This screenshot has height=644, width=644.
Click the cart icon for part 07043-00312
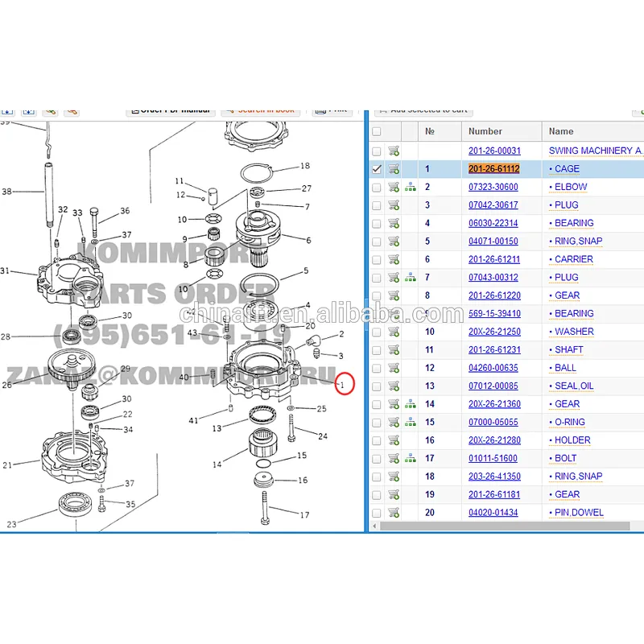coord(394,278)
